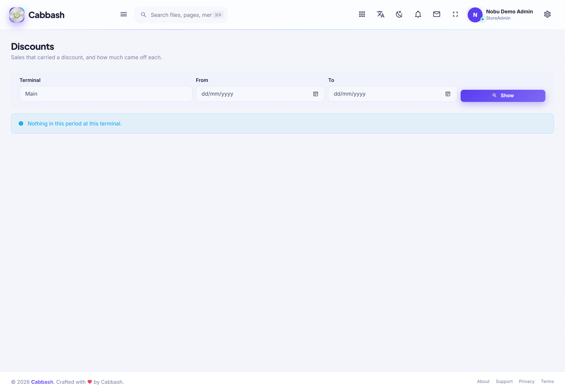Image resolution: width=565 pixels, height=392 pixels.
Task: Click 'Nothing in this period at this terminal.' text
Action: coord(75,123)
